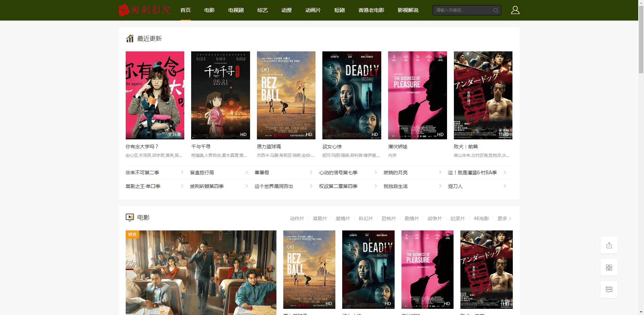
Task: Filter movies by 纪录片
Action: [458, 218]
